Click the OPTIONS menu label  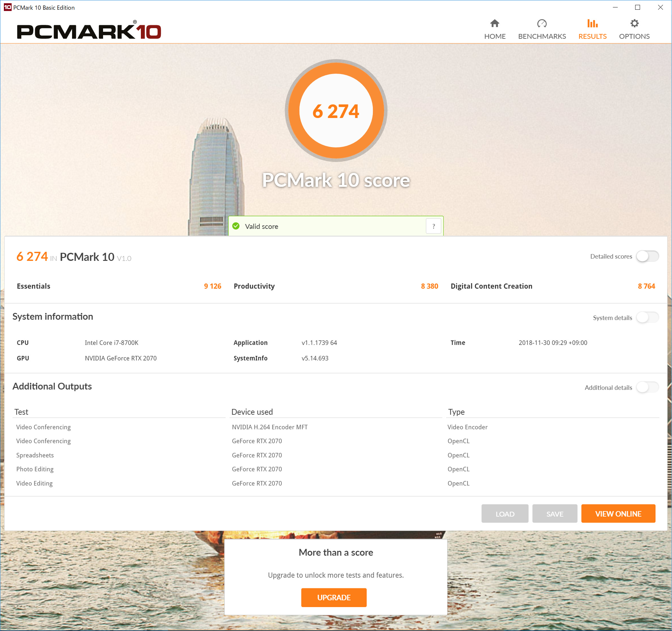[634, 36]
